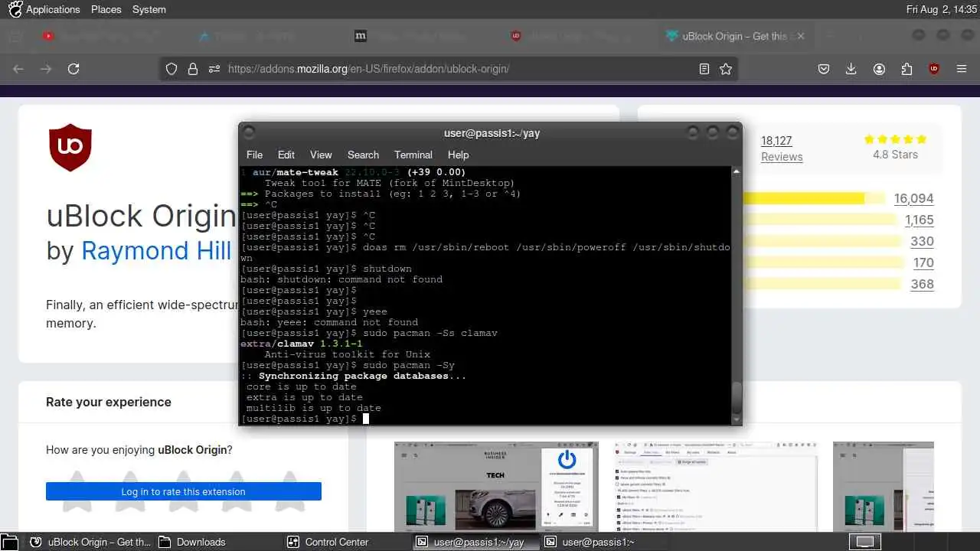
Task: Open the terminal Help menu
Action: 458,155
